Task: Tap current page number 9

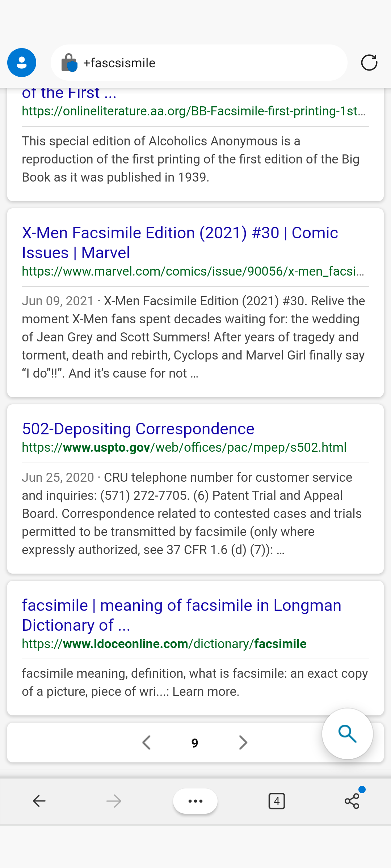Action: point(195,743)
